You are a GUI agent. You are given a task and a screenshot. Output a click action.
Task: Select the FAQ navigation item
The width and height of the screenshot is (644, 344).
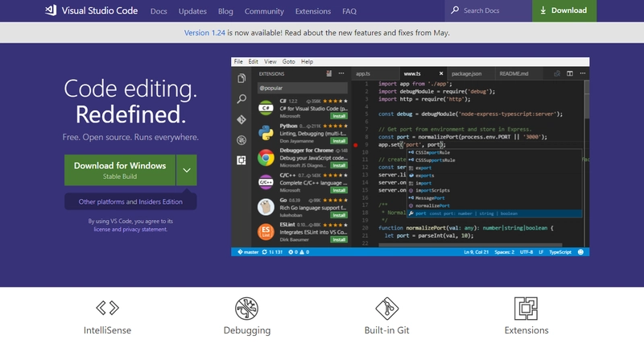coord(349,11)
